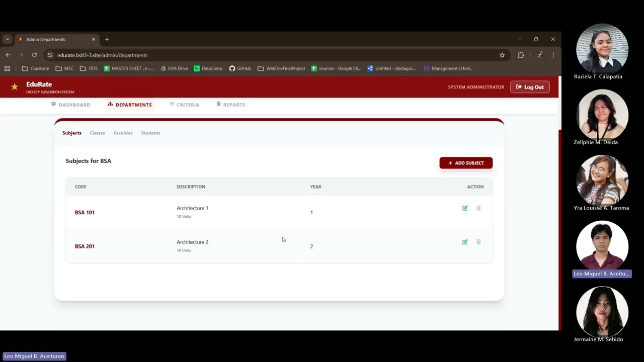Open the Reports nav item

coord(231,105)
